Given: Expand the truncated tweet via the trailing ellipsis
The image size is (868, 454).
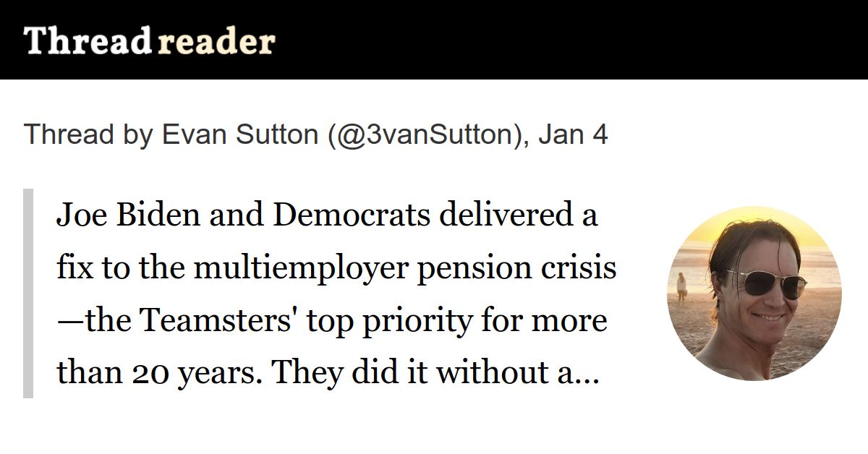Looking at the screenshot, I should (589, 374).
